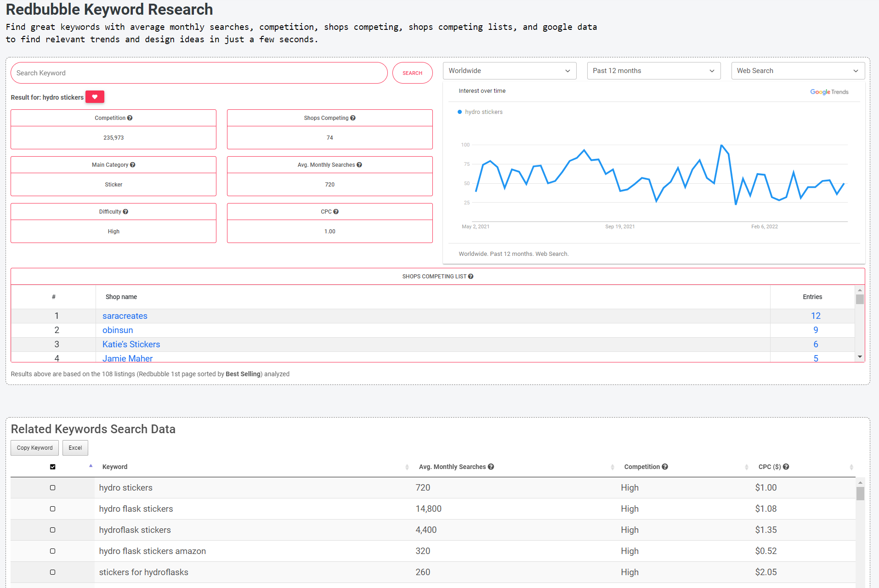Click the hydroflask stickers keyword cell
This screenshot has width=879, height=588.
pos(135,530)
